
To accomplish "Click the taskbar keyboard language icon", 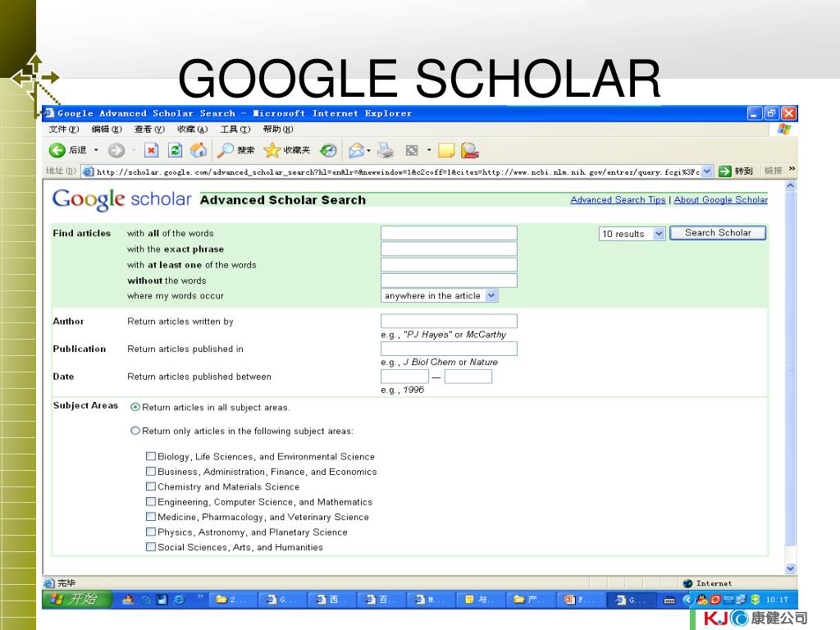I will [x=669, y=600].
